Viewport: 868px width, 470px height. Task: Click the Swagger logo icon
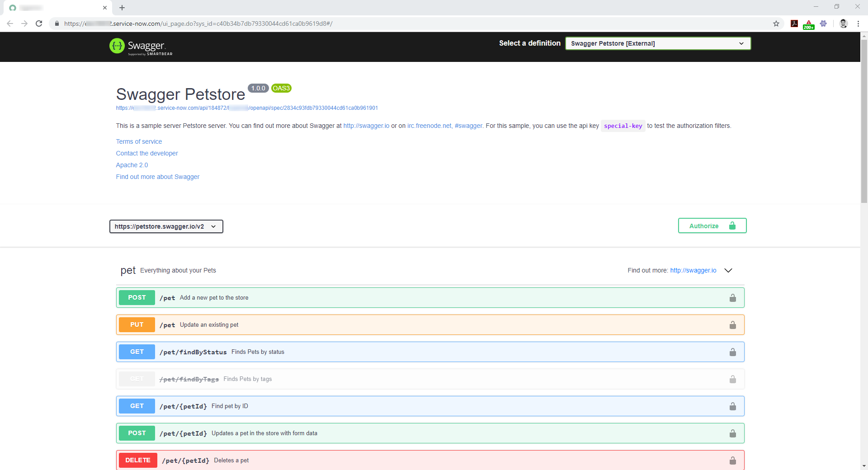pos(117,46)
